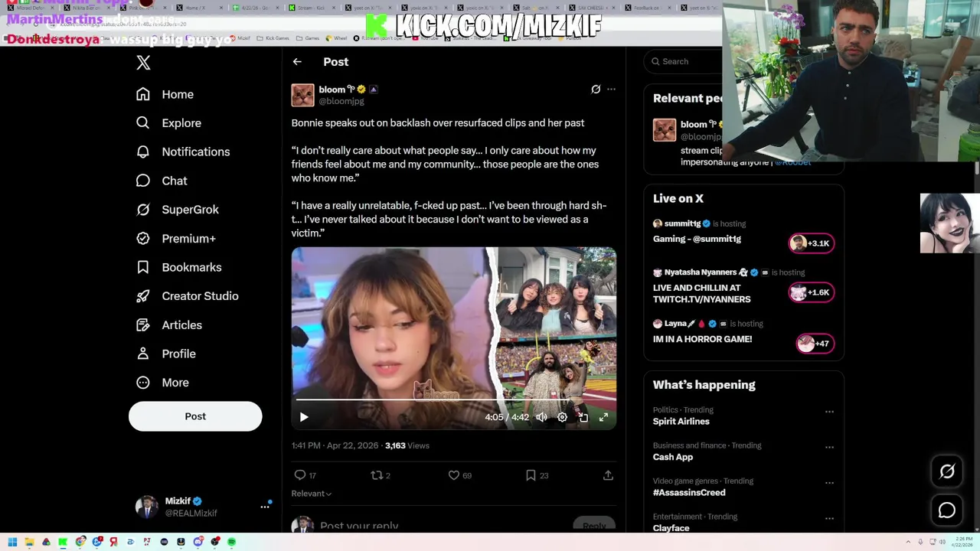This screenshot has height=551, width=980.
Task: Click the Creator Studio rocket icon
Action: click(142, 296)
